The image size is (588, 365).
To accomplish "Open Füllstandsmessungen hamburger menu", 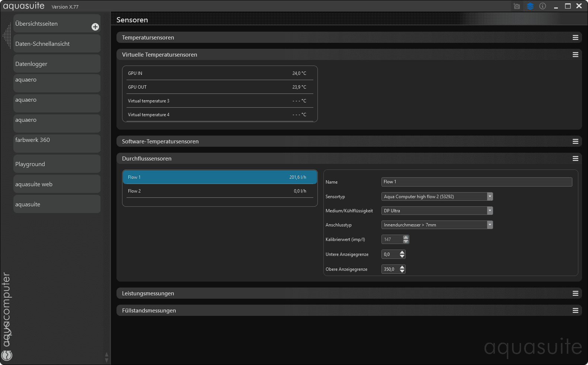I will 575,311.
